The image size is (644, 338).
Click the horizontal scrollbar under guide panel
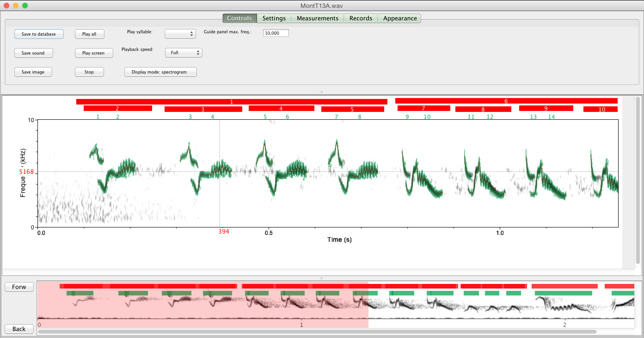(317, 332)
